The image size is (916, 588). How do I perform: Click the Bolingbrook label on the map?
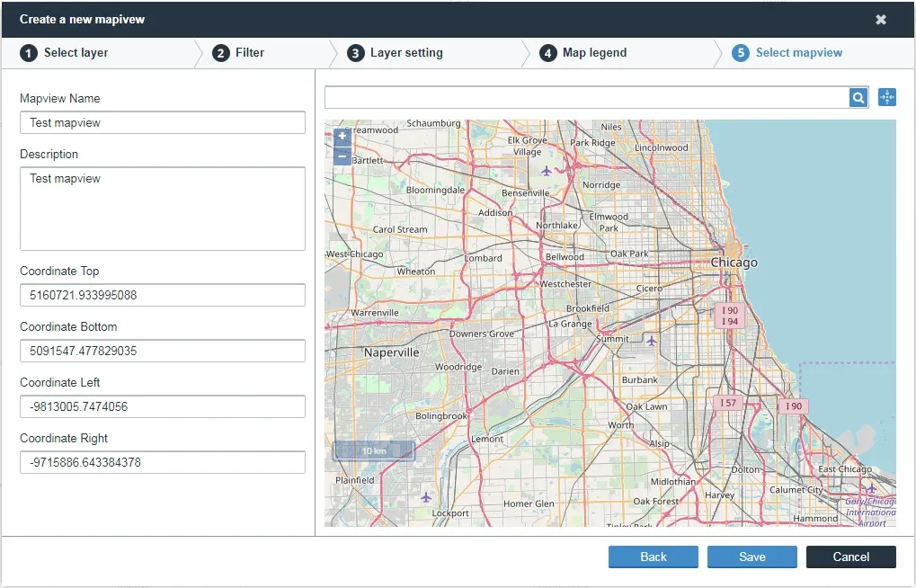[x=441, y=416]
